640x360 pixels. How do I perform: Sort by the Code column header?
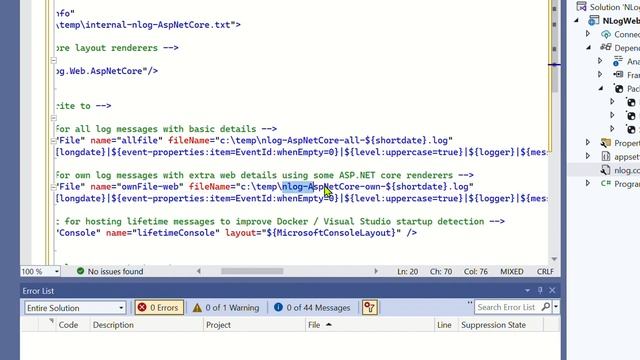[68, 325]
